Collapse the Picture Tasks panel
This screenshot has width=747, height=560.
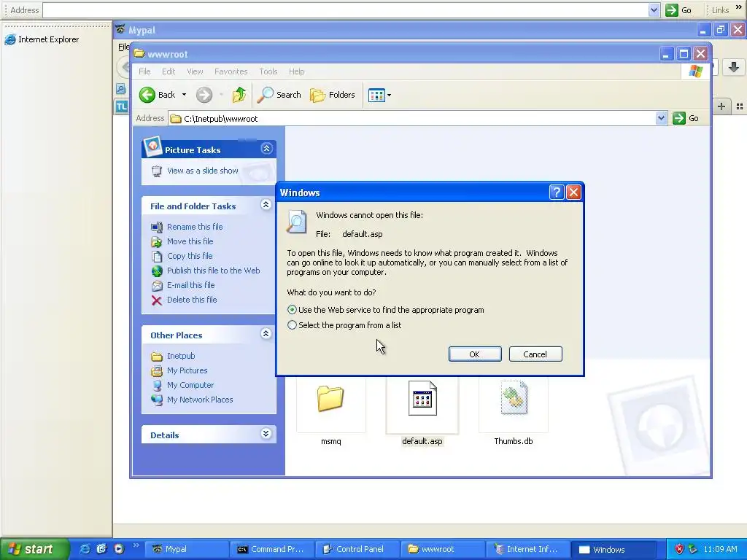pyautogui.click(x=266, y=149)
